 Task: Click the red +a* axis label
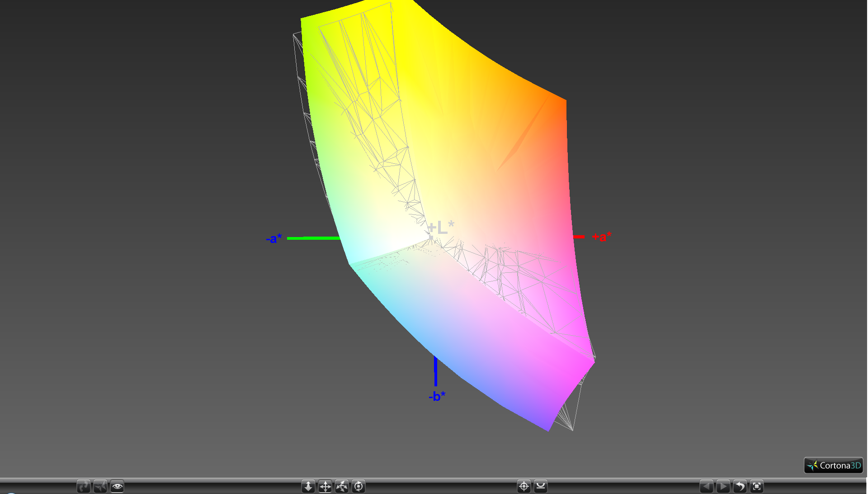point(602,237)
